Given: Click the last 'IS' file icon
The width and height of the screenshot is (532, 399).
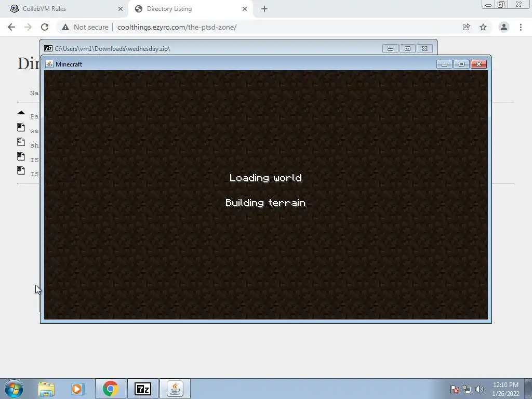Looking at the screenshot, I should click(x=21, y=170).
